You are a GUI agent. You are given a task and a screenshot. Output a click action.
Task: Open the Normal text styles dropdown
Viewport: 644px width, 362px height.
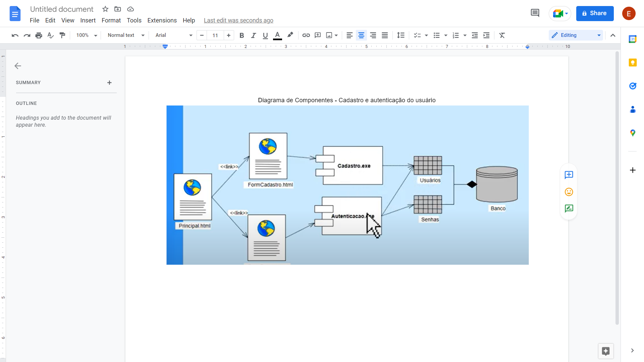[x=126, y=35]
